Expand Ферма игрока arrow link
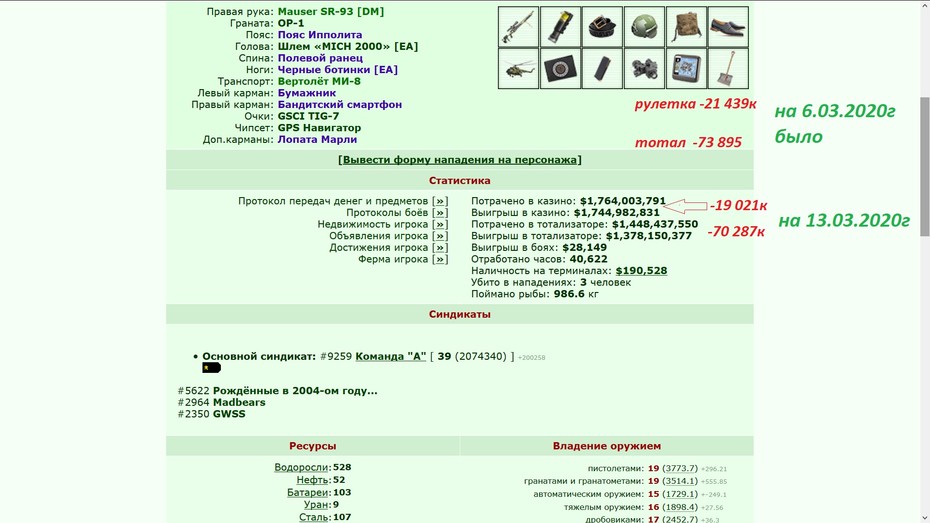This screenshot has height=523, width=930. click(440, 259)
